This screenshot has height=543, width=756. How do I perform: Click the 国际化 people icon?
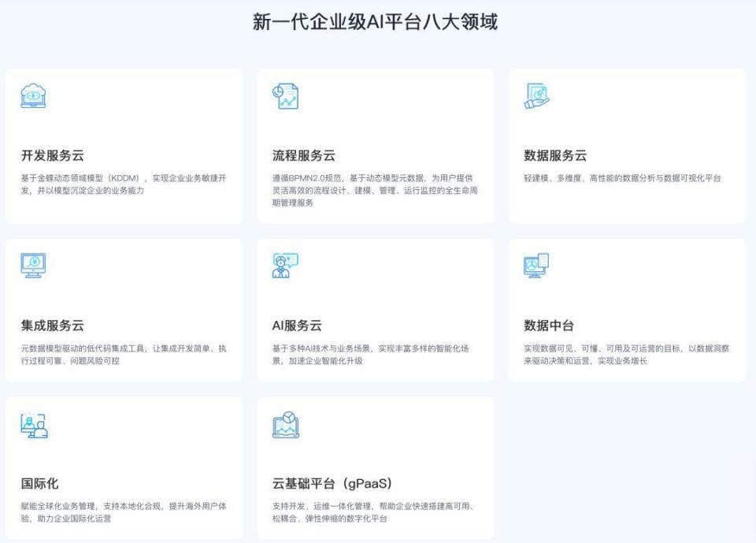pos(34,426)
